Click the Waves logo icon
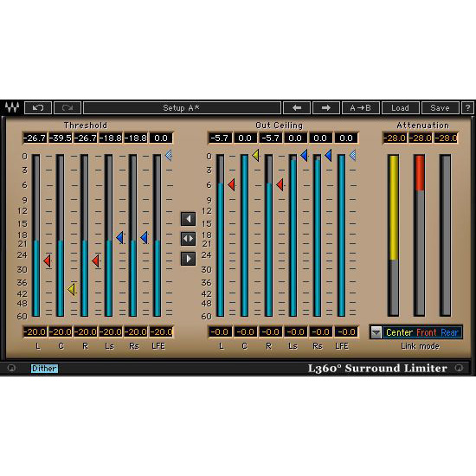 [x=12, y=107]
